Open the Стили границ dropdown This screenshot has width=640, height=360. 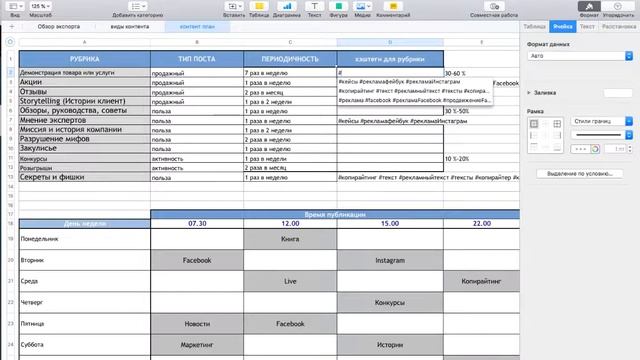click(x=602, y=121)
